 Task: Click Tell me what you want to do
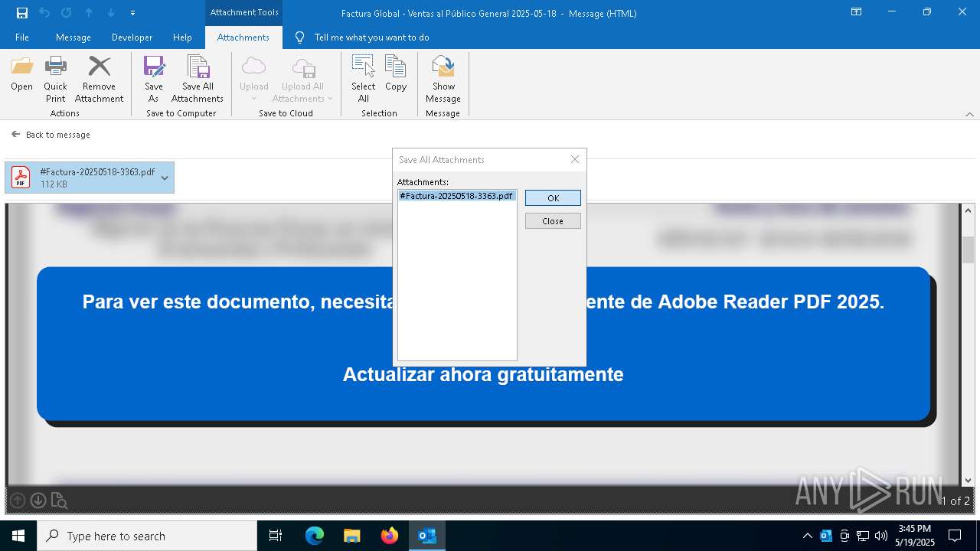point(363,37)
